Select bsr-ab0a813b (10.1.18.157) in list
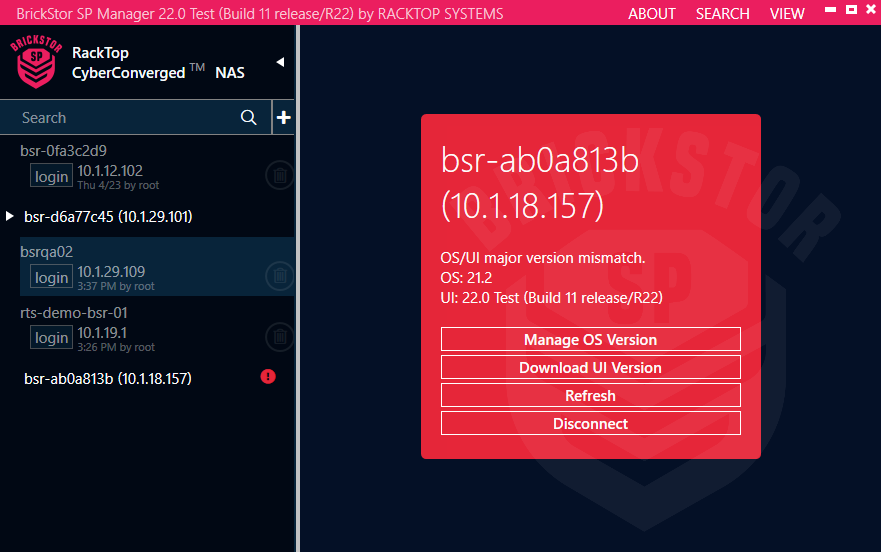 [x=108, y=378]
